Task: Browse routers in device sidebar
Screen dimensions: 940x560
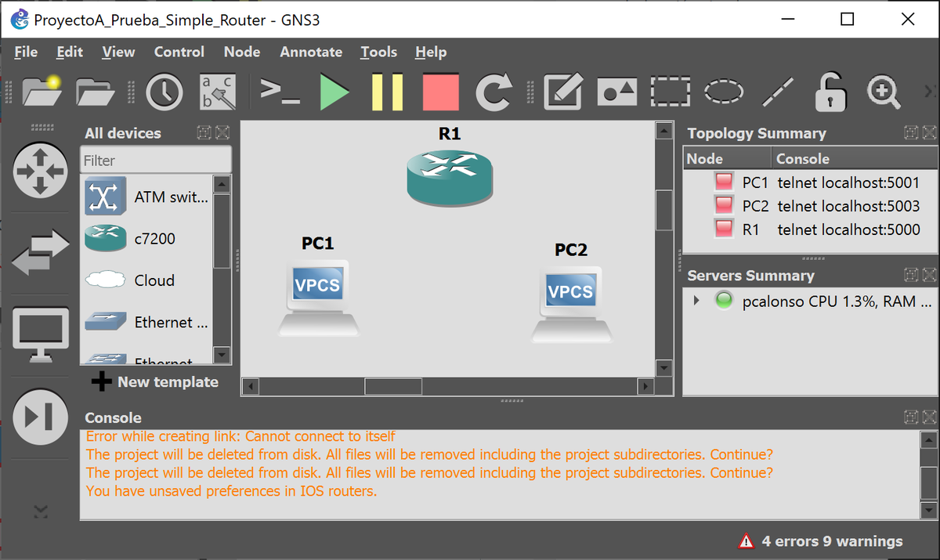Action: tap(41, 170)
